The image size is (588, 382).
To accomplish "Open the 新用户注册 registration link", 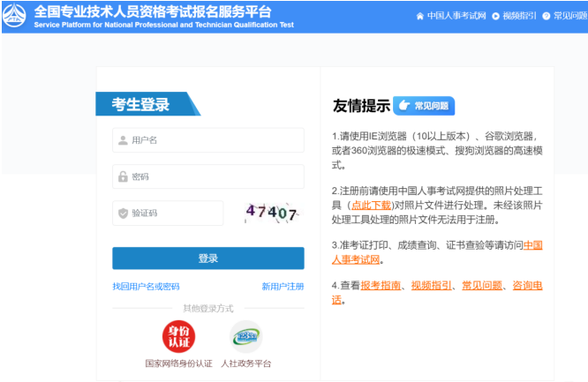I will point(283,287).
